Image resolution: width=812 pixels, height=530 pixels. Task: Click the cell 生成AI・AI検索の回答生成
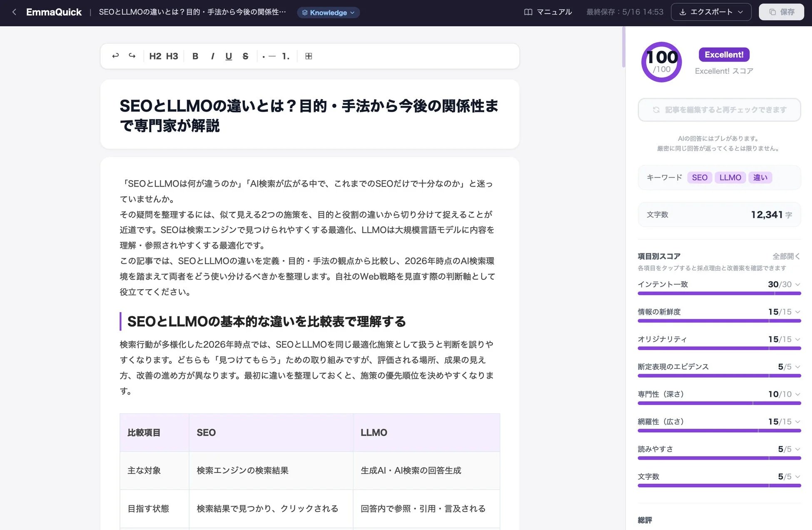click(x=426, y=471)
